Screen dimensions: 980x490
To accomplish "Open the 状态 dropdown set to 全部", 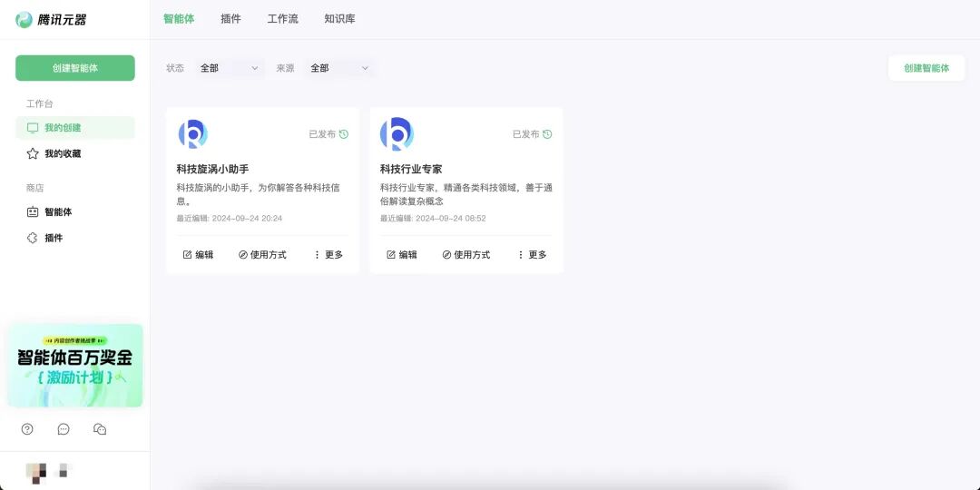I will 230,68.
